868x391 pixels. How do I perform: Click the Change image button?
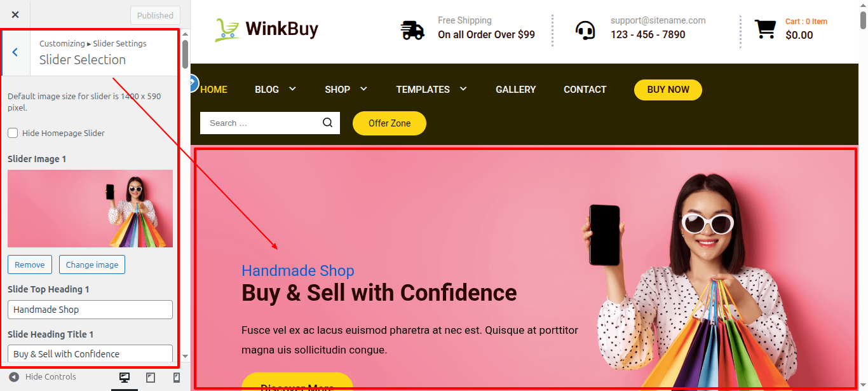click(92, 264)
